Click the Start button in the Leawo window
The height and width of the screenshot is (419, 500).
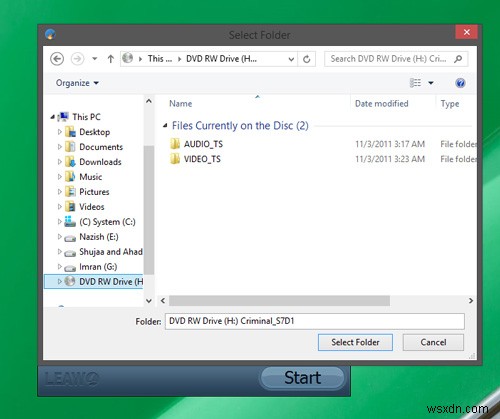pyautogui.click(x=302, y=378)
